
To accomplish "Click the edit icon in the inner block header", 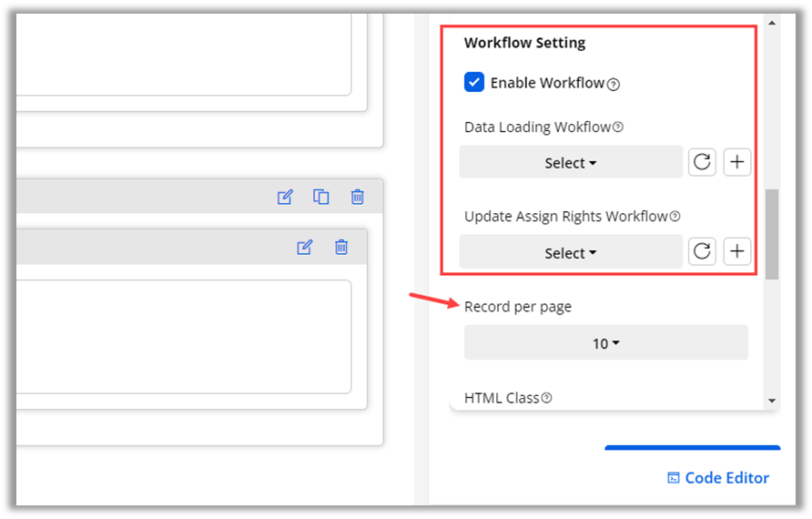I will pos(305,247).
